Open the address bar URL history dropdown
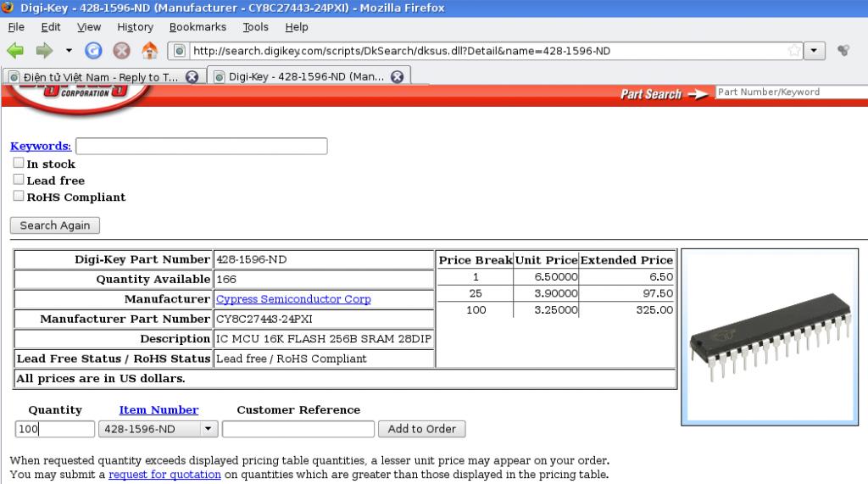 click(x=815, y=50)
